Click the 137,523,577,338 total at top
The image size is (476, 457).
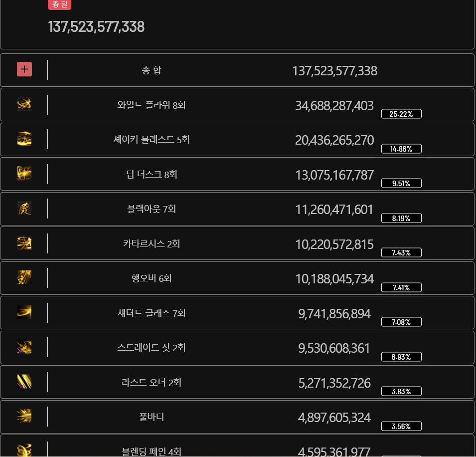point(96,27)
